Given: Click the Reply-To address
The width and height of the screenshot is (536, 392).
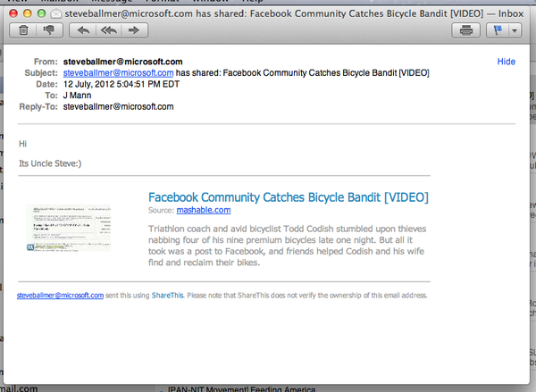Looking at the screenshot, I should click(118, 106).
